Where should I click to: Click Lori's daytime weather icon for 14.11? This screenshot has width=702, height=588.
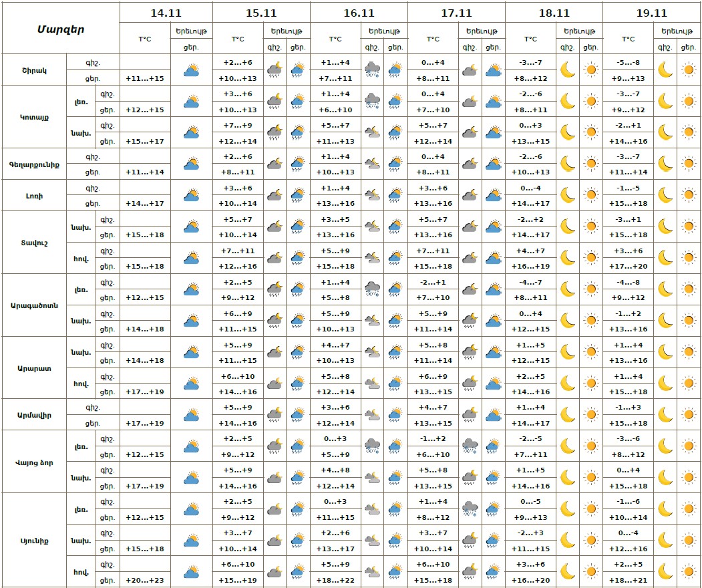(192, 195)
